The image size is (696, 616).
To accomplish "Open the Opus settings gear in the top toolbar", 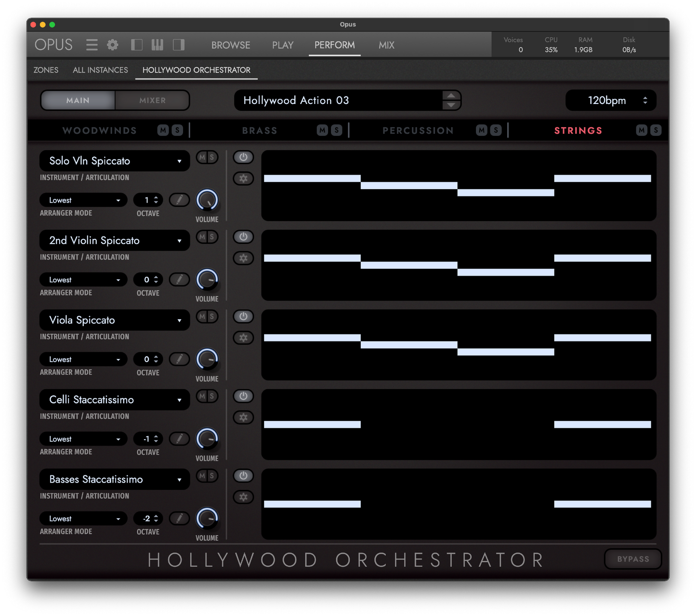I will 112,44.
